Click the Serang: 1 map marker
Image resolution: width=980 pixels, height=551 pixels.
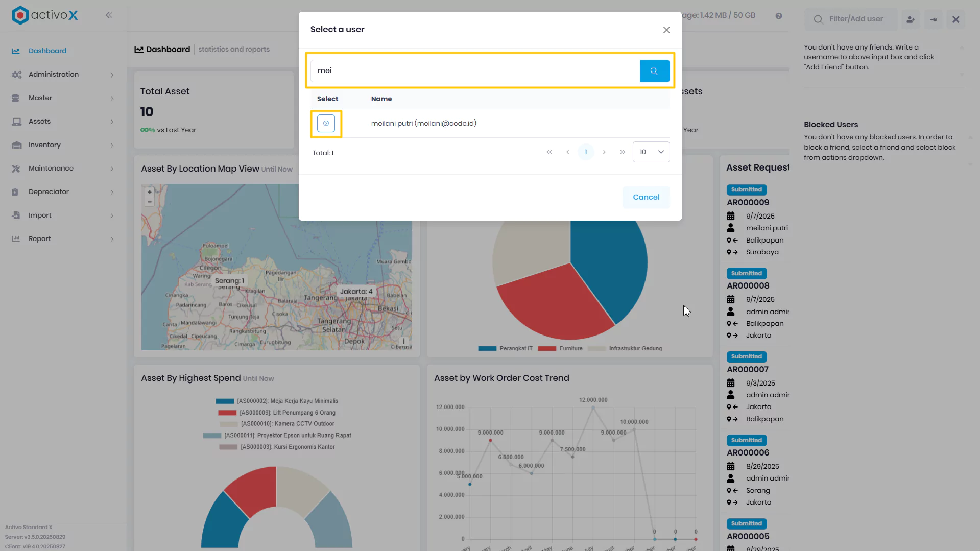pyautogui.click(x=229, y=281)
